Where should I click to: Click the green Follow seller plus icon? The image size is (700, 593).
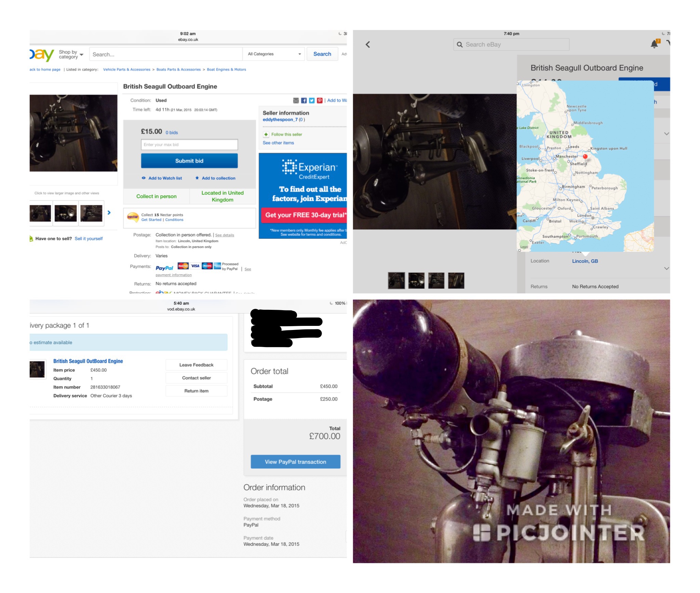point(266,134)
